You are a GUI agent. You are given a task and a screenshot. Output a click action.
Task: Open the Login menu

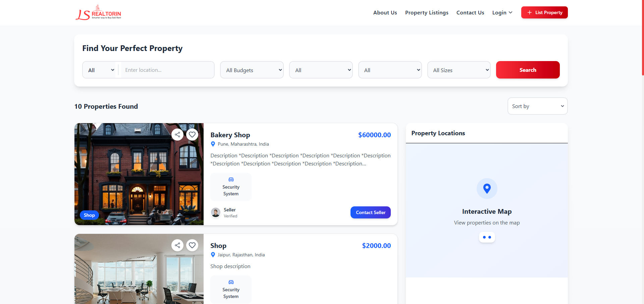click(x=502, y=13)
